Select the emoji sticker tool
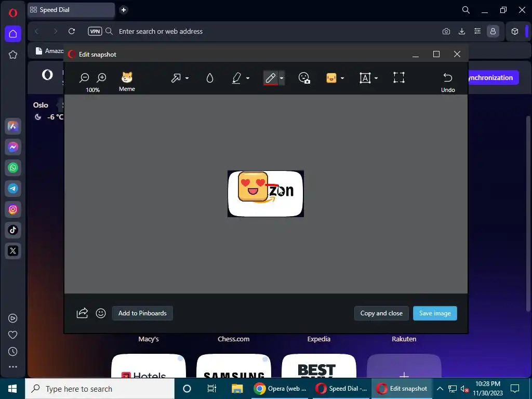The image size is (532, 399). coord(331,78)
